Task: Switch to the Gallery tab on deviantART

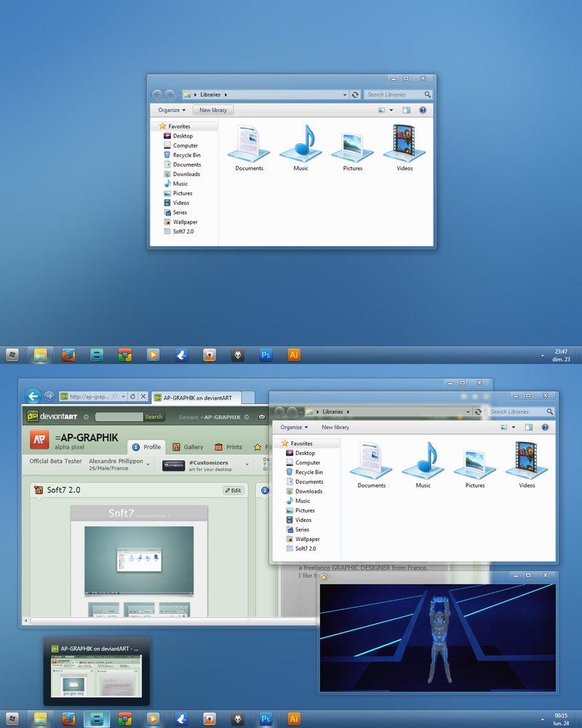Action: click(193, 447)
